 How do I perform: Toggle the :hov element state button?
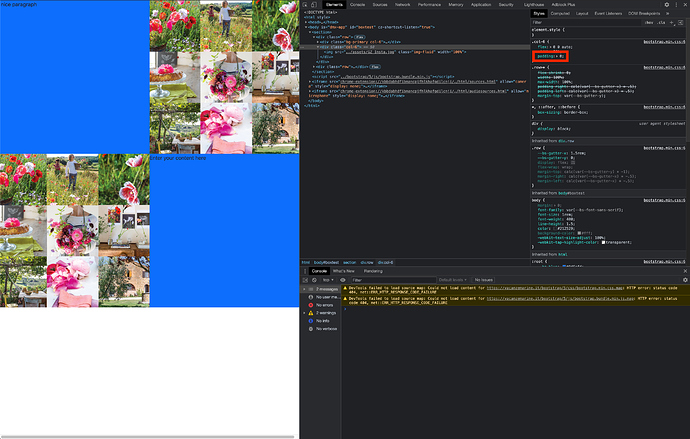pos(649,22)
